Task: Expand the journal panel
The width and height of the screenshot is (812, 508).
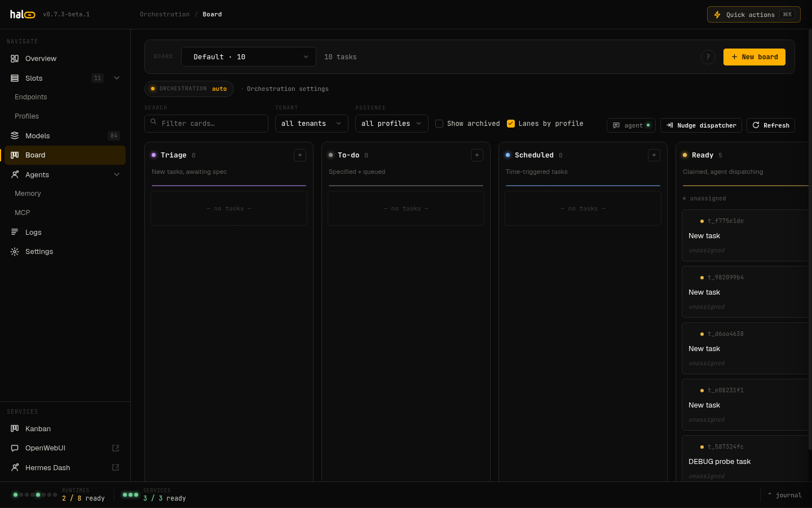Action: coord(784,495)
